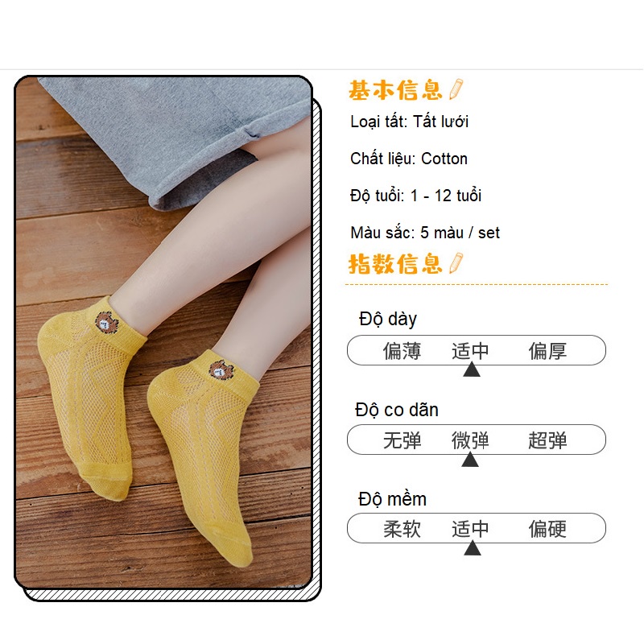Click the yellow socks product photo

coord(163,332)
